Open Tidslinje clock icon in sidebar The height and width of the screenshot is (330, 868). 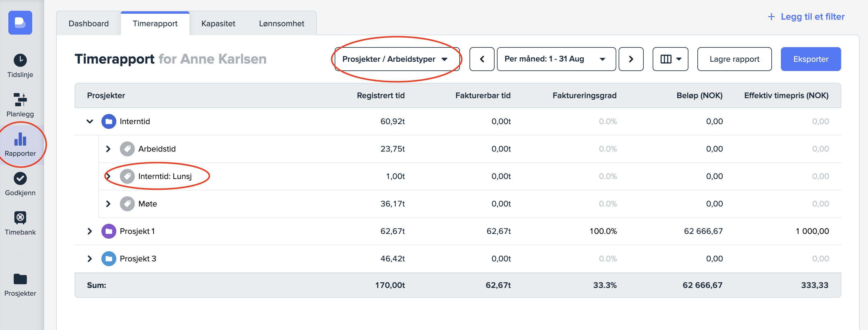point(20,60)
